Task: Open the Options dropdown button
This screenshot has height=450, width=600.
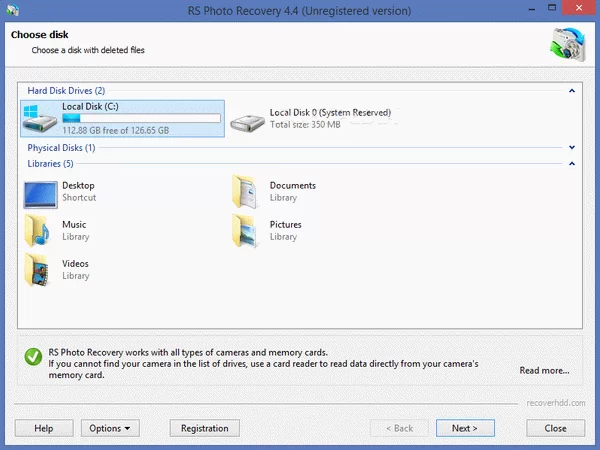Action: [x=110, y=428]
